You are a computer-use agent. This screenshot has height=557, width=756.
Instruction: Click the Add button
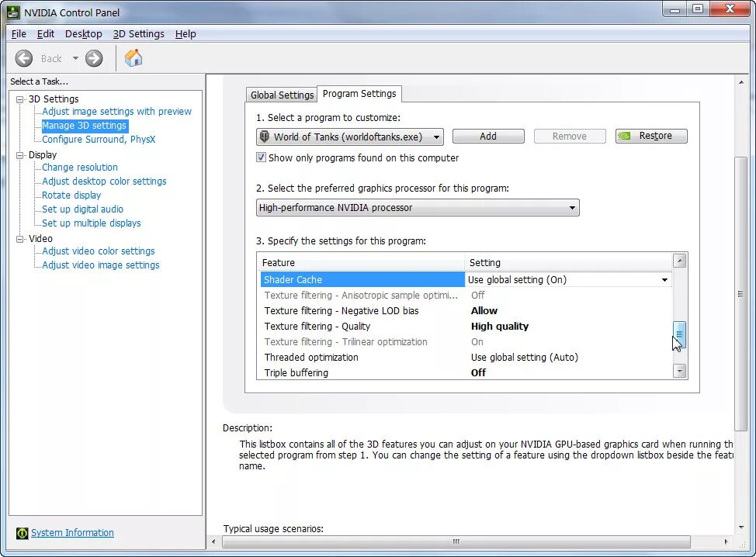(488, 137)
